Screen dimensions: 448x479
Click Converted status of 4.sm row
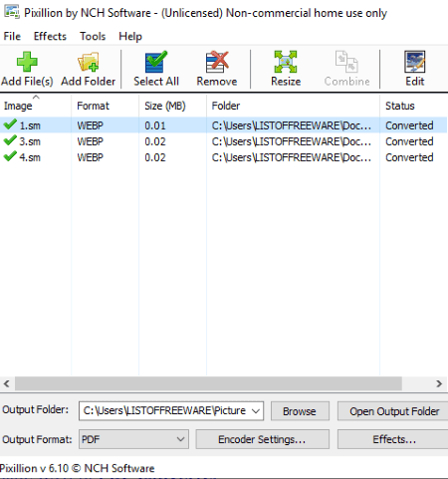coord(409,157)
